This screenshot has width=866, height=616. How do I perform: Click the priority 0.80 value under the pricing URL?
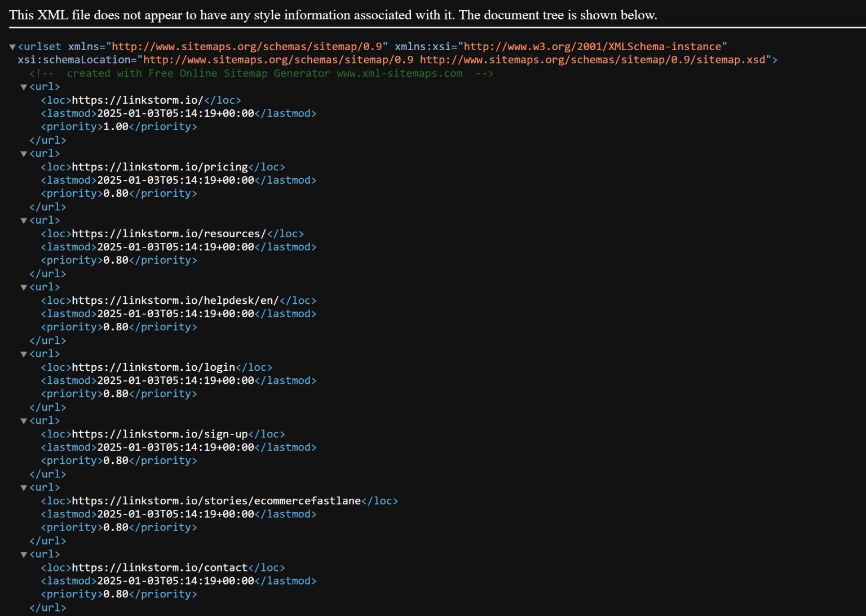116,193
